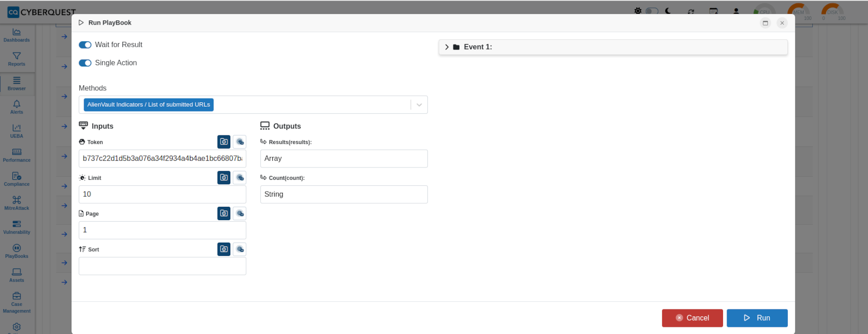The width and height of the screenshot is (868, 334).
Task: Click the camera icon for Page
Action: coord(224,213)
